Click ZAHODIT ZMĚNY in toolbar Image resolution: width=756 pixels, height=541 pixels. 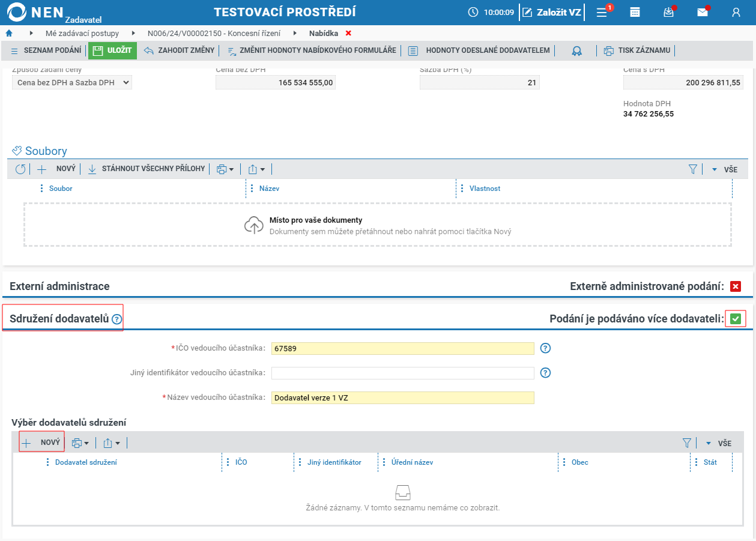pyautogui.click(x=179, y=50)
